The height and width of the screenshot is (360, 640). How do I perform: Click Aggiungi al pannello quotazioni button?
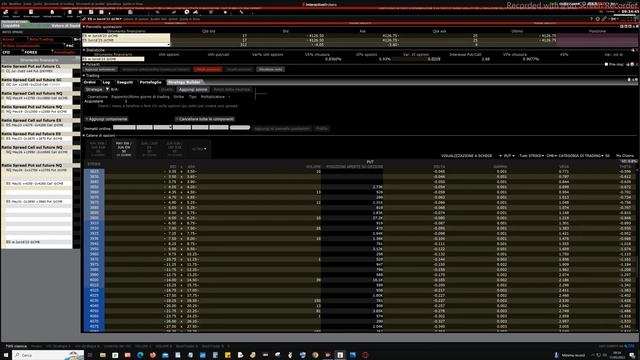(282, 128)
